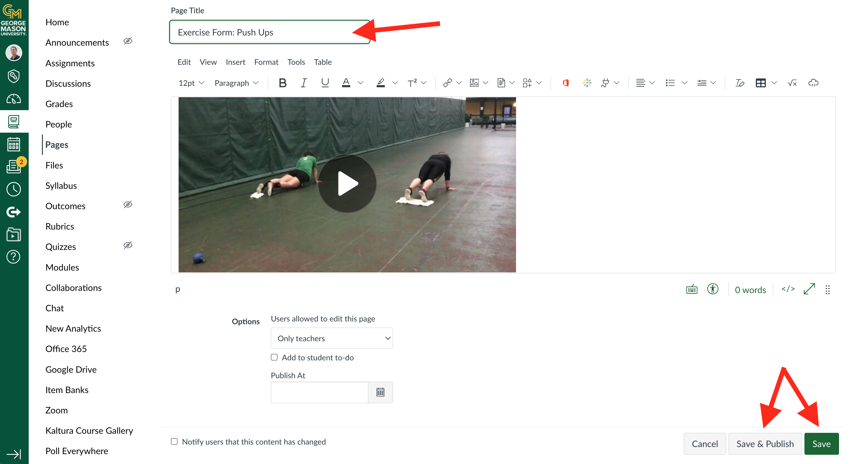Open text color picker arrow
868x464 pixels.
point(360,83)
